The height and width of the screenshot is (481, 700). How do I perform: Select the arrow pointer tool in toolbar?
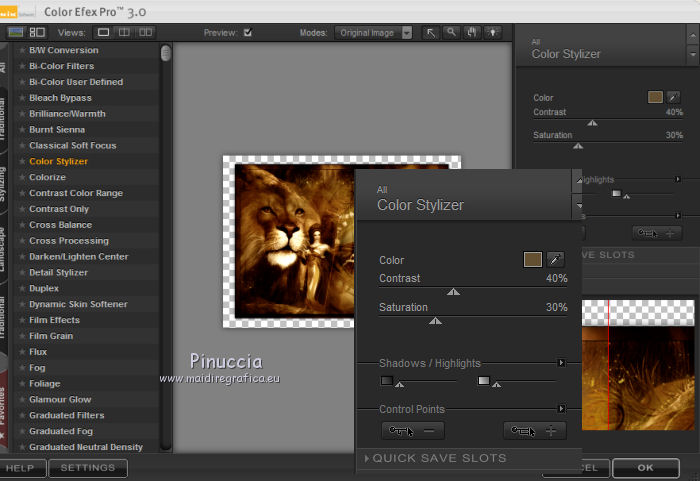click(430, 32)
